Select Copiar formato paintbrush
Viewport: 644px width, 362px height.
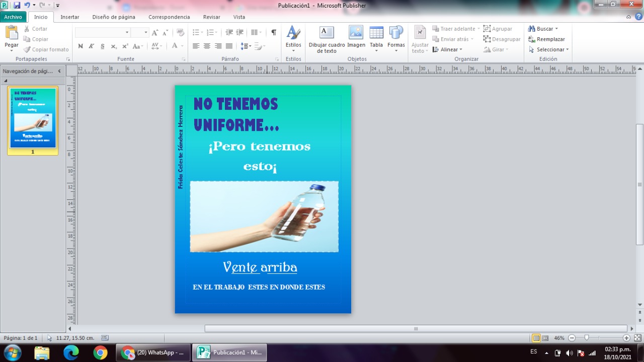coord(46,49)
